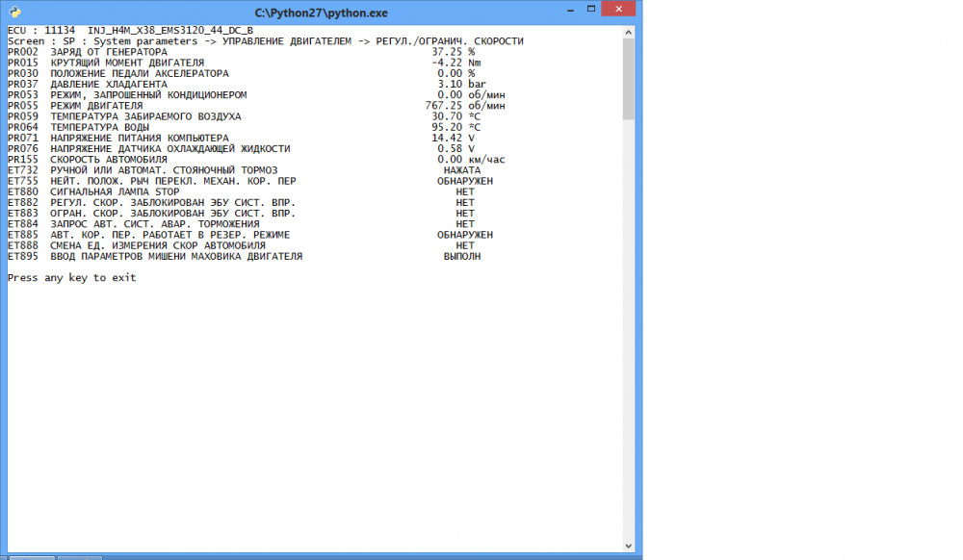Click the water temperature value 95.20
This screenshot has height=560, width=963.
click(447, 127)
